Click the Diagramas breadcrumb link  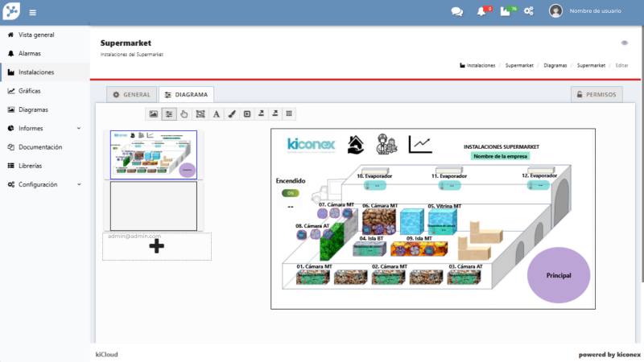pyautogui.click(x=555, y=65)
